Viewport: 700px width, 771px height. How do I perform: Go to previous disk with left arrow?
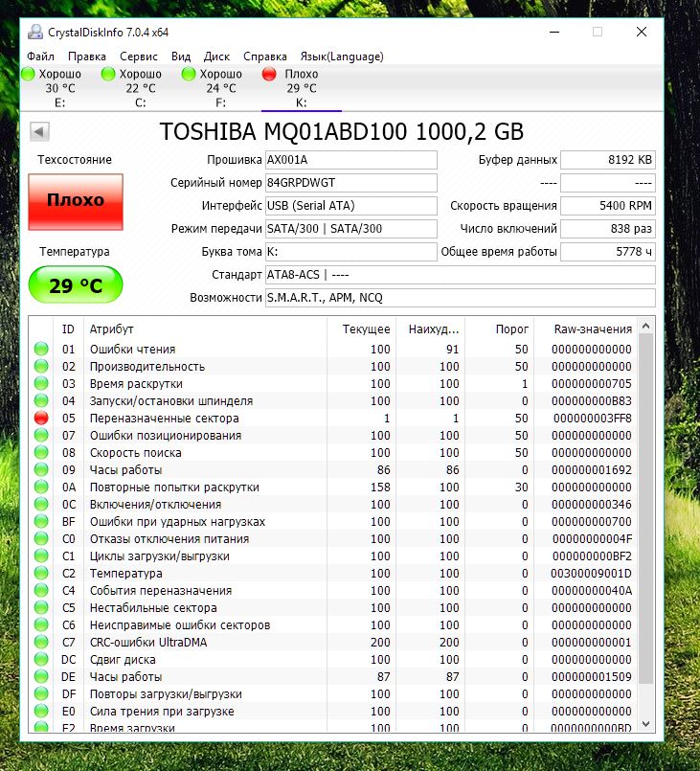tap(39, 131)
